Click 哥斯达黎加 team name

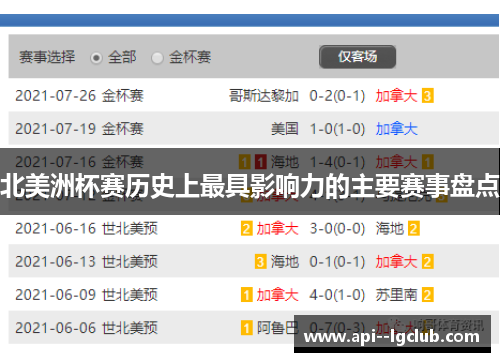click(264, 96)
